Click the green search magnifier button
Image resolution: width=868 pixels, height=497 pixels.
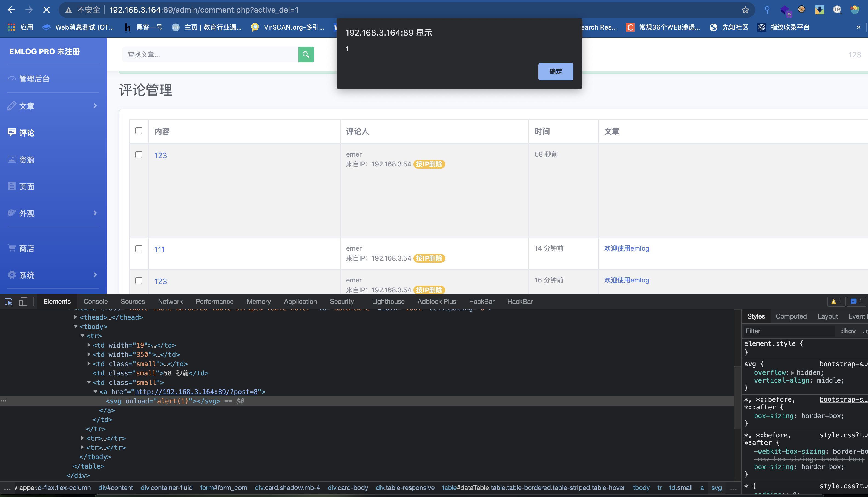[x=306, y=54]
